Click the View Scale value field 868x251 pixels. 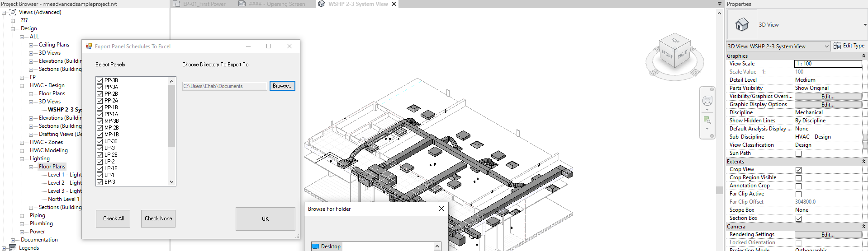tap(828, 64)
